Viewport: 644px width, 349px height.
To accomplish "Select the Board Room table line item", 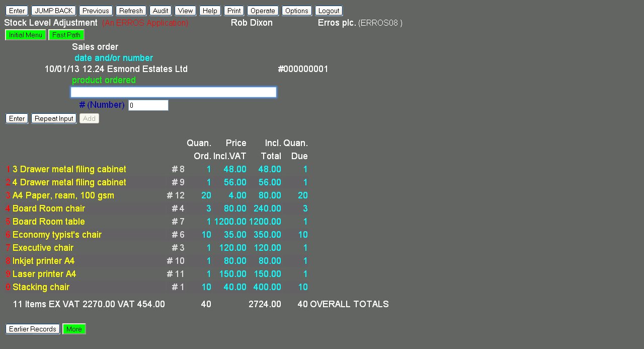I will coord(49,222).
